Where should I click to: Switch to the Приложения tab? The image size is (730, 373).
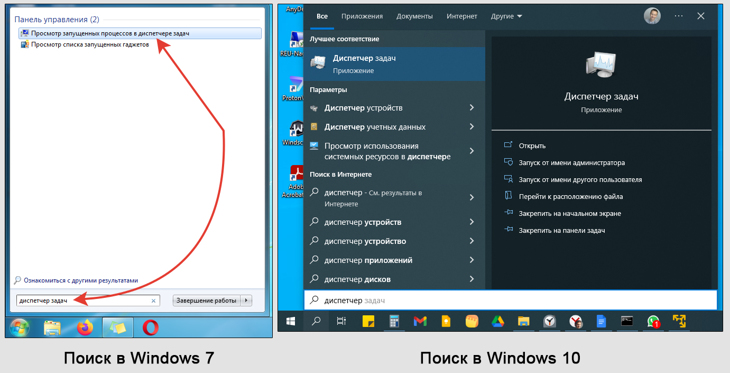tap(362, 16)
